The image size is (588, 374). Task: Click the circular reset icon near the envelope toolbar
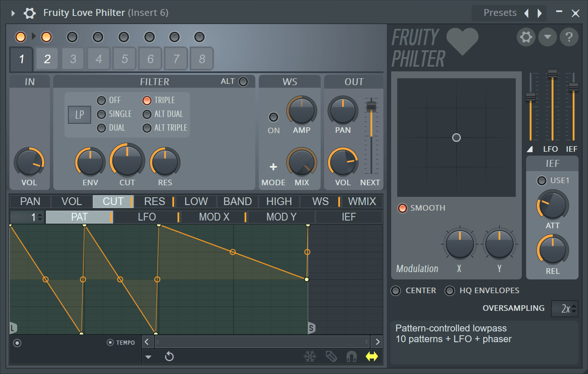pyautogui.click(x=169, y=356)
